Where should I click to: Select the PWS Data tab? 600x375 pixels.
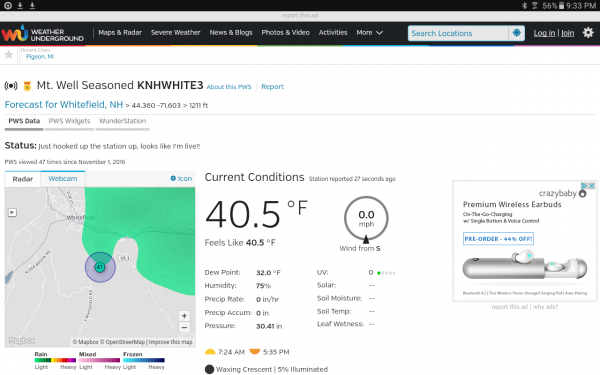point(24,121)
